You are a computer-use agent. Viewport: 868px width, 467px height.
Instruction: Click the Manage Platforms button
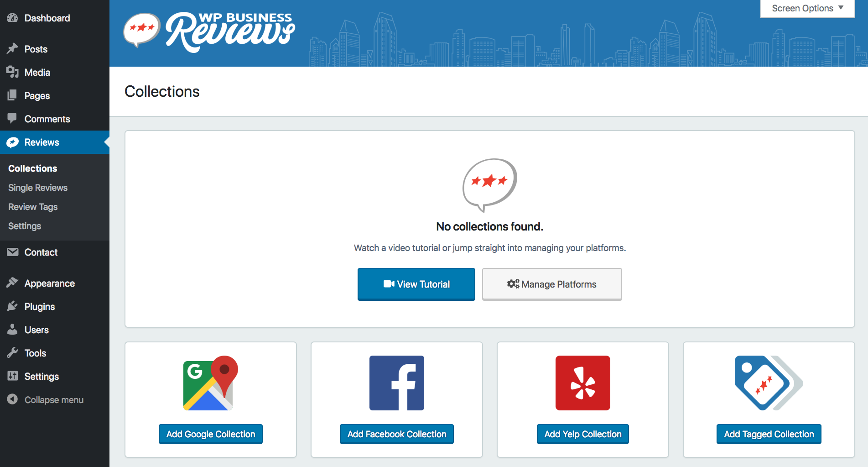click(552, 284)
